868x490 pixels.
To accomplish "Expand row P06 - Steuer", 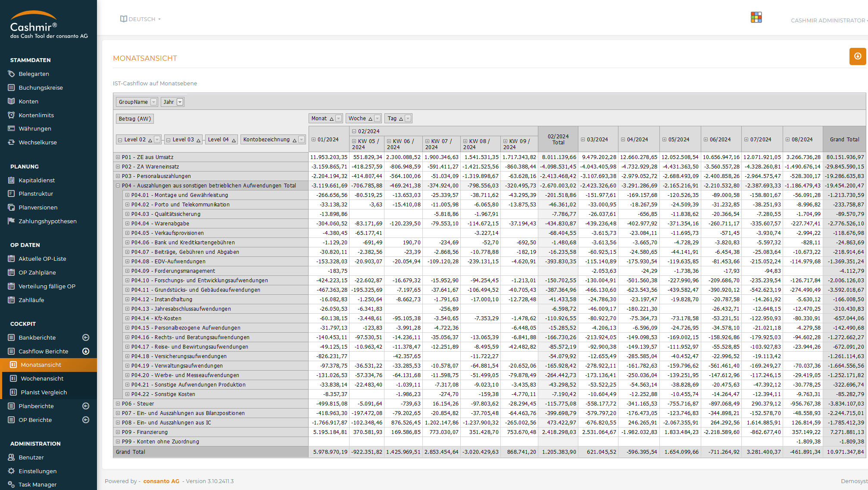I will (118, 404).
